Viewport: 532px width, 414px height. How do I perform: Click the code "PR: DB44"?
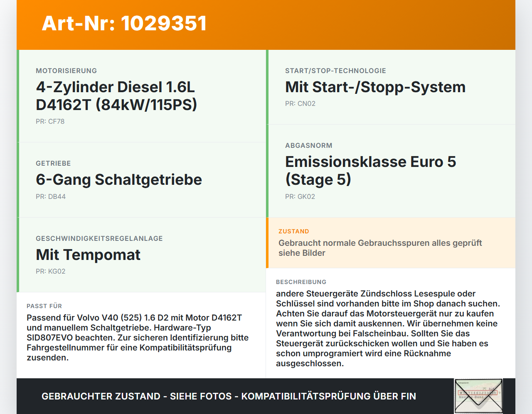51,196
